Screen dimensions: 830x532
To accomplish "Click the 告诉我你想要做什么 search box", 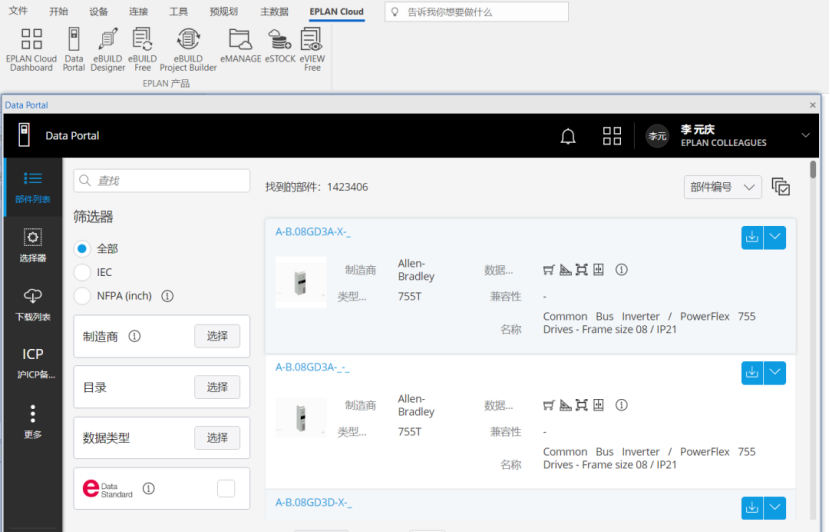I will (477, 12).
